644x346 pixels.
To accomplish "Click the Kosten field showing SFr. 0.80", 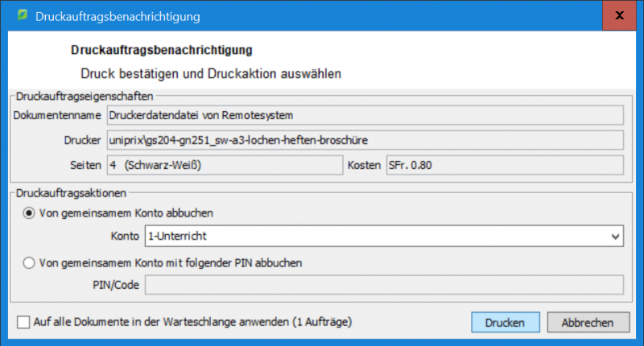I will pos(505,165).
